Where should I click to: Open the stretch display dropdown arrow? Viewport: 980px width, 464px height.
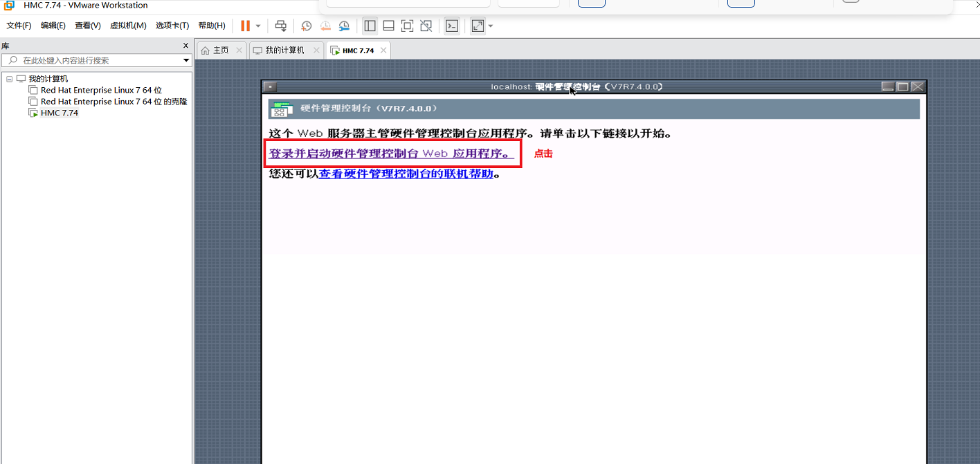click(491, 26)
